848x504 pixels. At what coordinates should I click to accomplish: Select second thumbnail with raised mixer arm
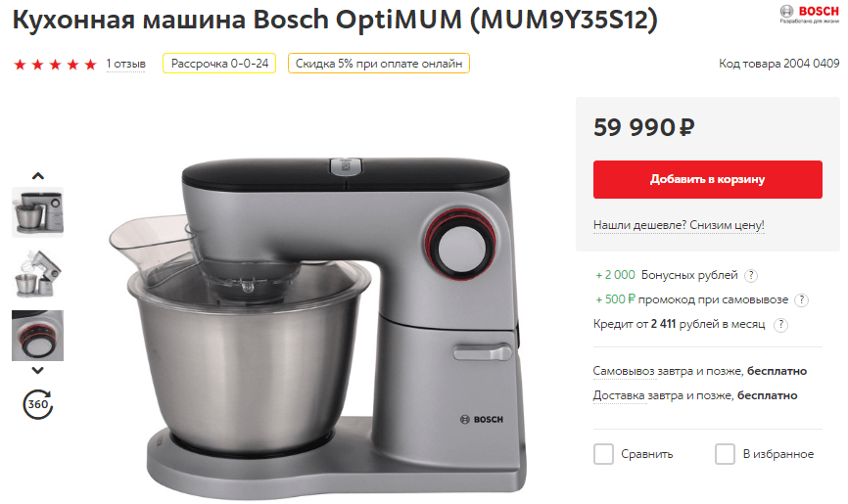click(x=38, y=274)
